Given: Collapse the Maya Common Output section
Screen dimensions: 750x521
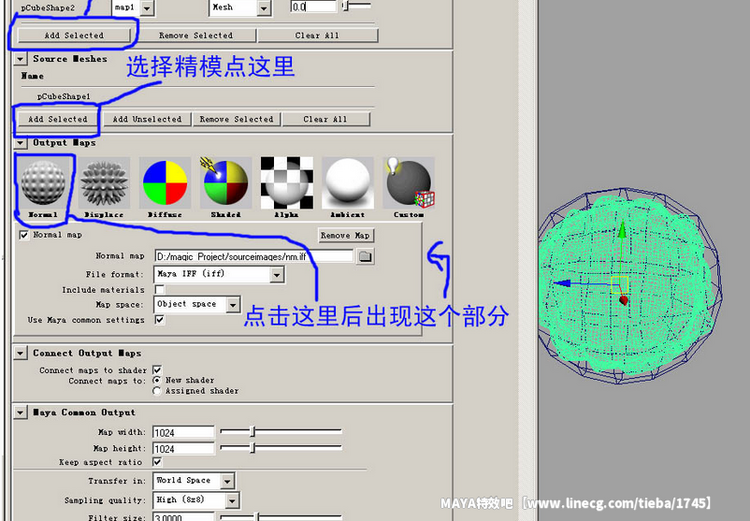Looking at the screenshot, I should tap(20, 412).
